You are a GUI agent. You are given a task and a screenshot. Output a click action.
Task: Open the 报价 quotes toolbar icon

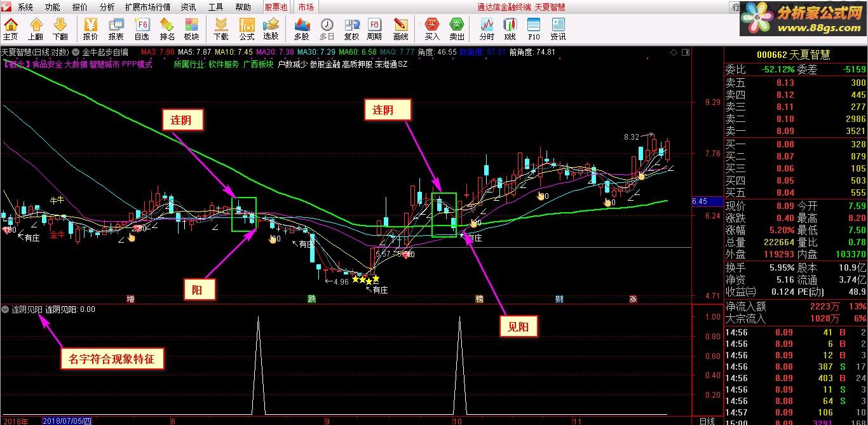point(90,29)
